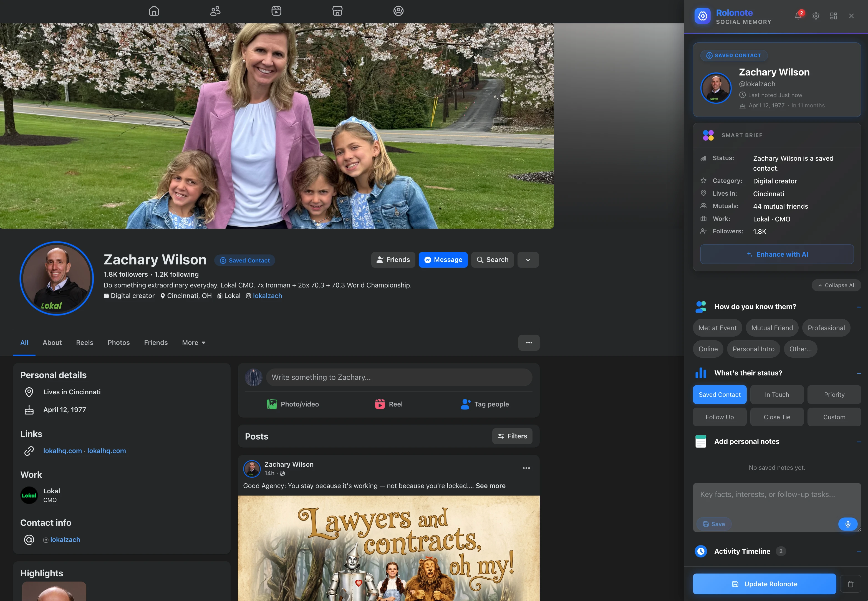Screen dimensions: 868x601
Task: Select the Met at Event chip
Action: pos(717,328)
